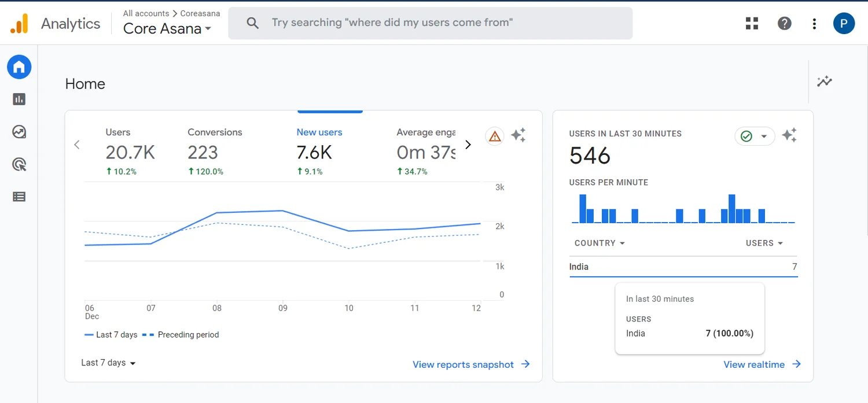Open the account avatar labeled P

coord(844,23)
